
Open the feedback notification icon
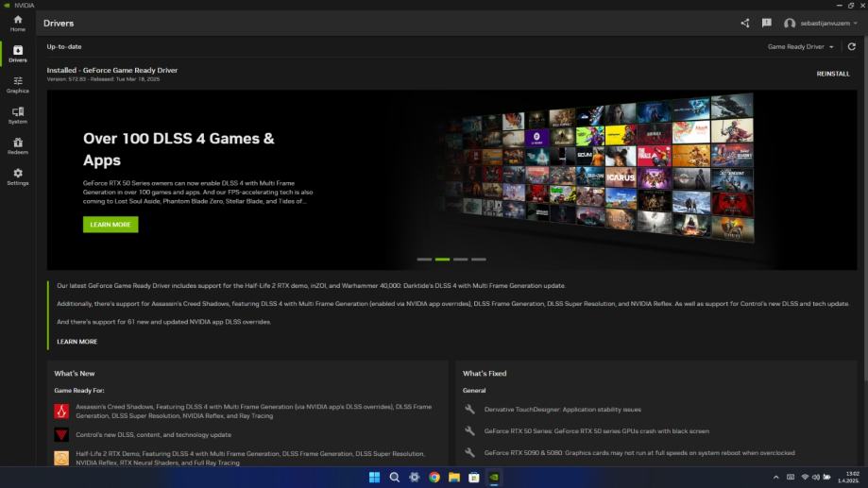pos(766,23)
